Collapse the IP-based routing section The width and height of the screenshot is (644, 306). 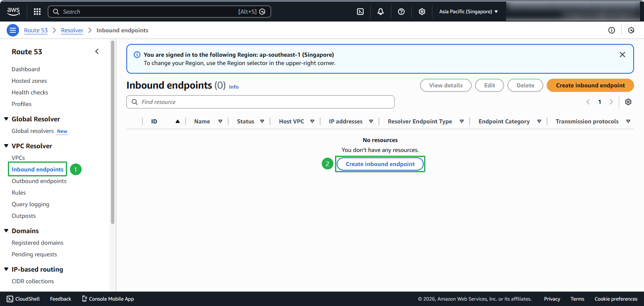click(6, 270)
